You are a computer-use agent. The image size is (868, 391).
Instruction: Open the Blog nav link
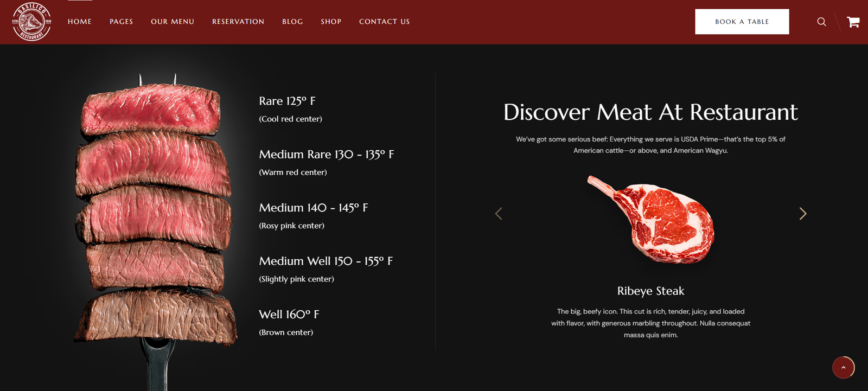pos(292,22)
